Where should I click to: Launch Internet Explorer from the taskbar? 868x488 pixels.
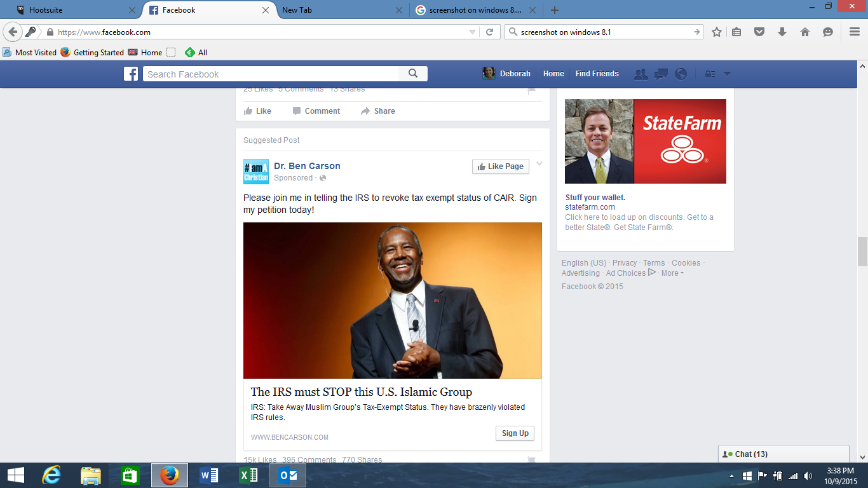click(51, 475)
